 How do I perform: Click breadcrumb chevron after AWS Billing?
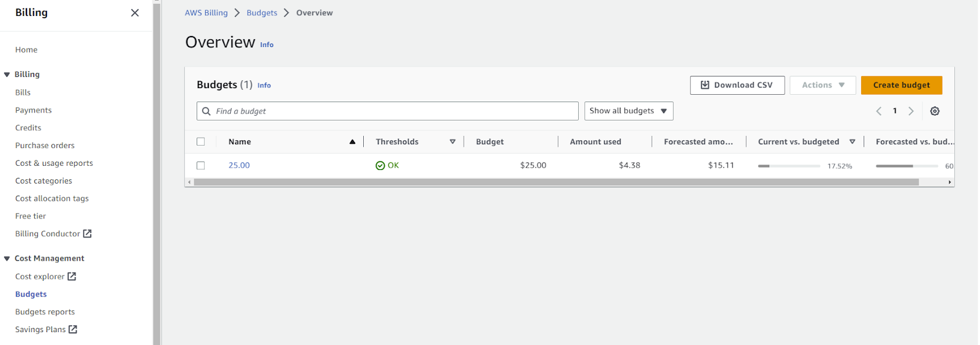pos(237,13)
